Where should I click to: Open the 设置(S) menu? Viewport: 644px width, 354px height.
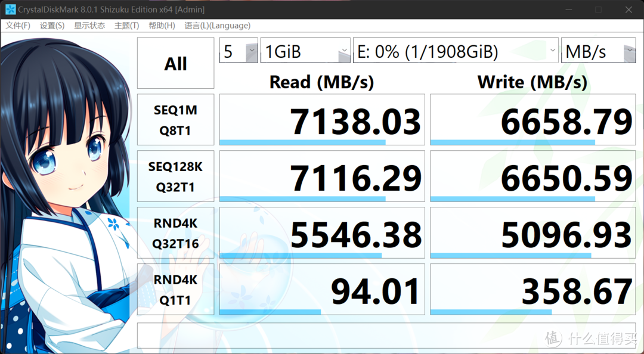click(x=52, y=26)
